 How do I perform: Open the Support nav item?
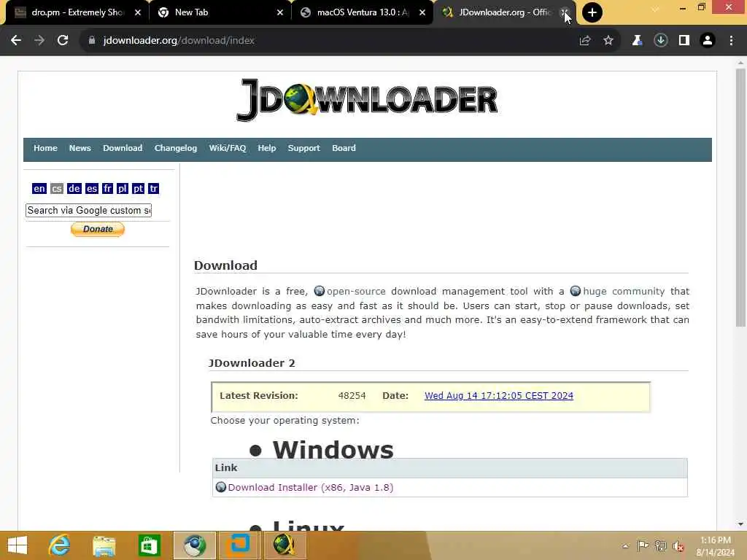[303, 148]
